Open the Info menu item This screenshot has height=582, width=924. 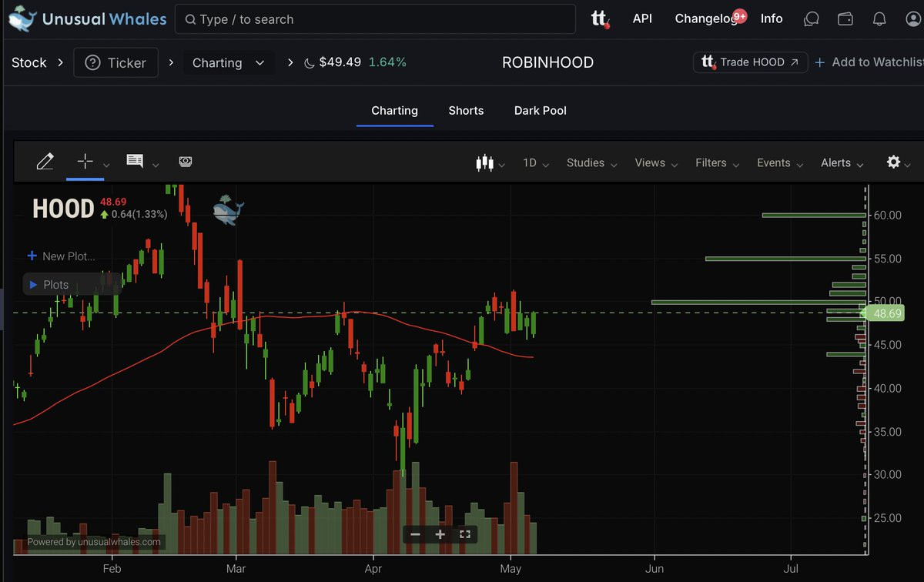[x=772, y=19]
